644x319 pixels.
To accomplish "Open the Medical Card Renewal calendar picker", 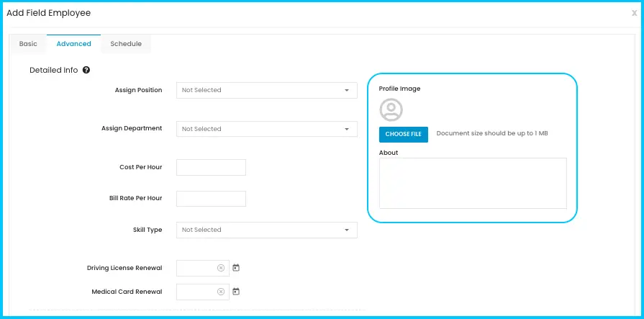I will pos(236,292).
